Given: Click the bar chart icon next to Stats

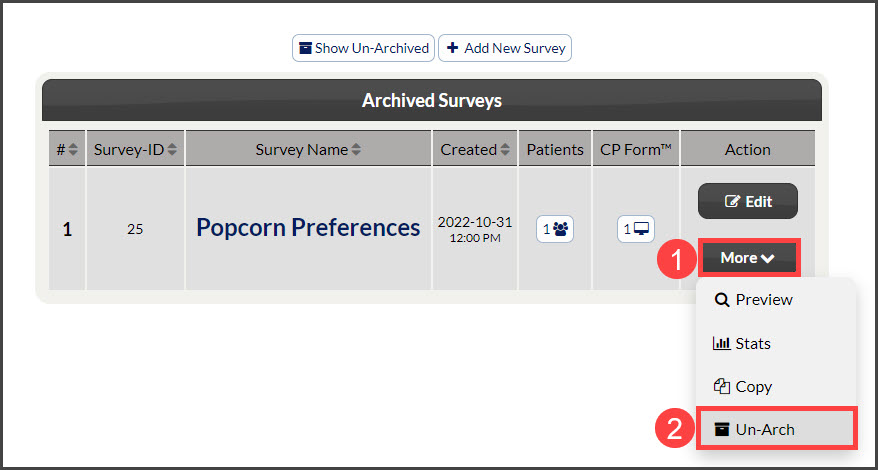Looking at the screenshot, I should pyautogui.click(x=721, y=343).
